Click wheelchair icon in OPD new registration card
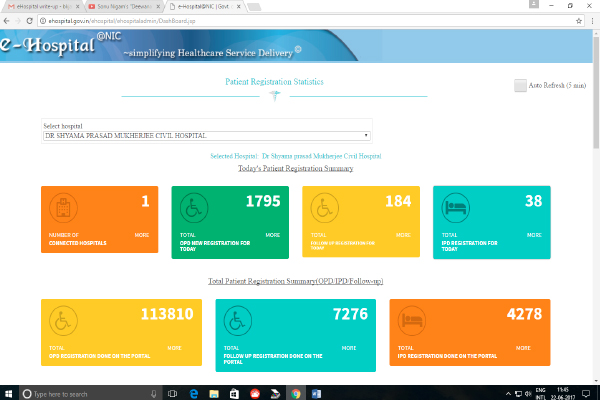The width and height of the screenshot is (600, 400). tap(194, 208)
